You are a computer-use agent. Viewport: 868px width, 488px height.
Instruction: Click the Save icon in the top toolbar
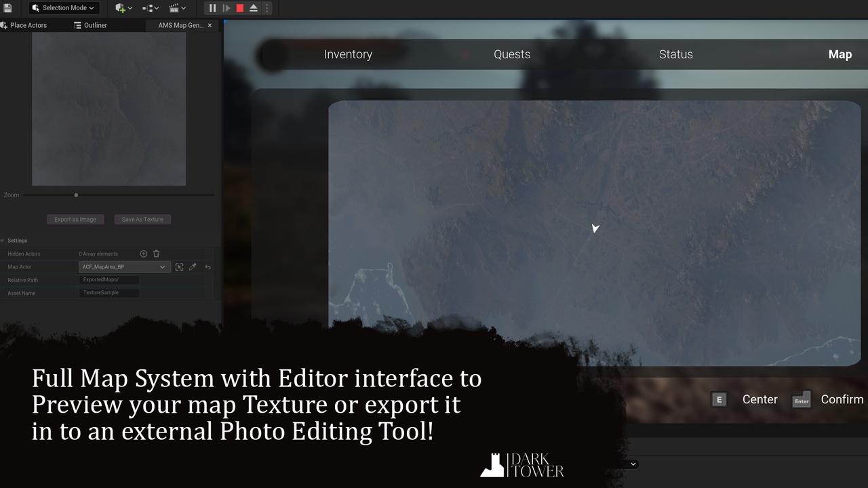click(8, 8)
